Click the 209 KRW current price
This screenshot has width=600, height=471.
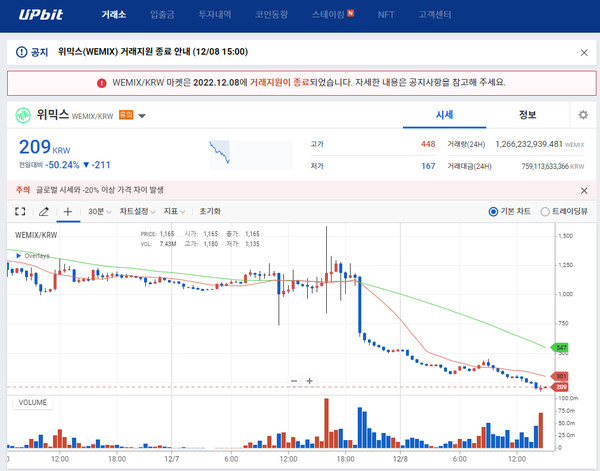44,147
